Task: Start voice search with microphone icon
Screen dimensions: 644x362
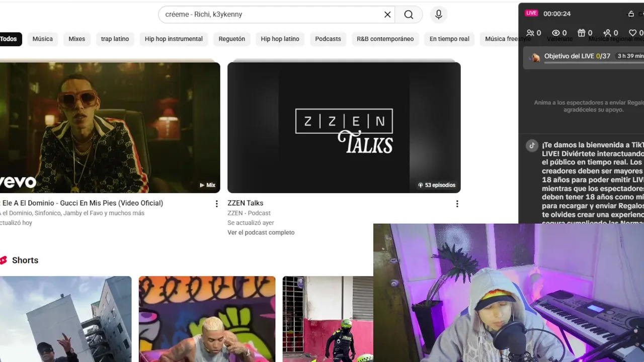Action: (x=439, y=15)
